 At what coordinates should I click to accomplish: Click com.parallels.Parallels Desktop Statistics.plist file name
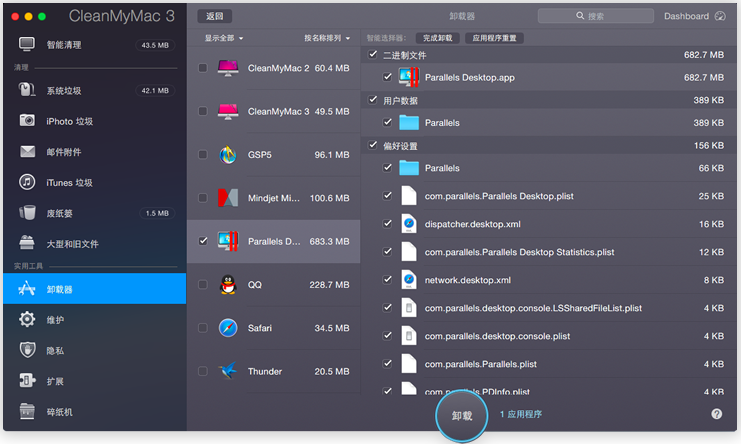(x=519, y=252)
